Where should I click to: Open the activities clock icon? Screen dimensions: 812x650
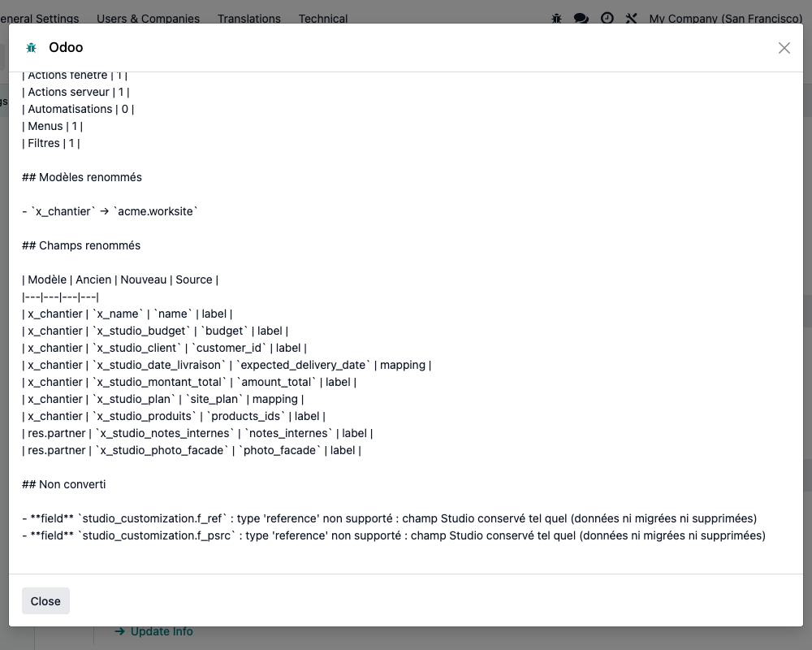607,19
